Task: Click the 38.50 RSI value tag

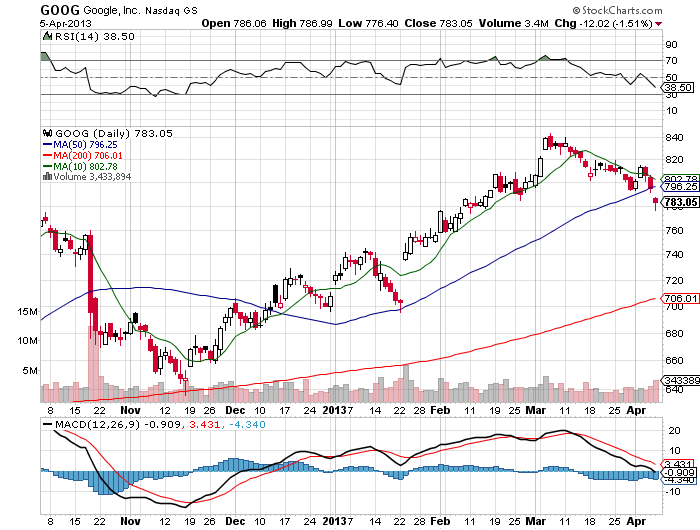Action: coord(678,88)
